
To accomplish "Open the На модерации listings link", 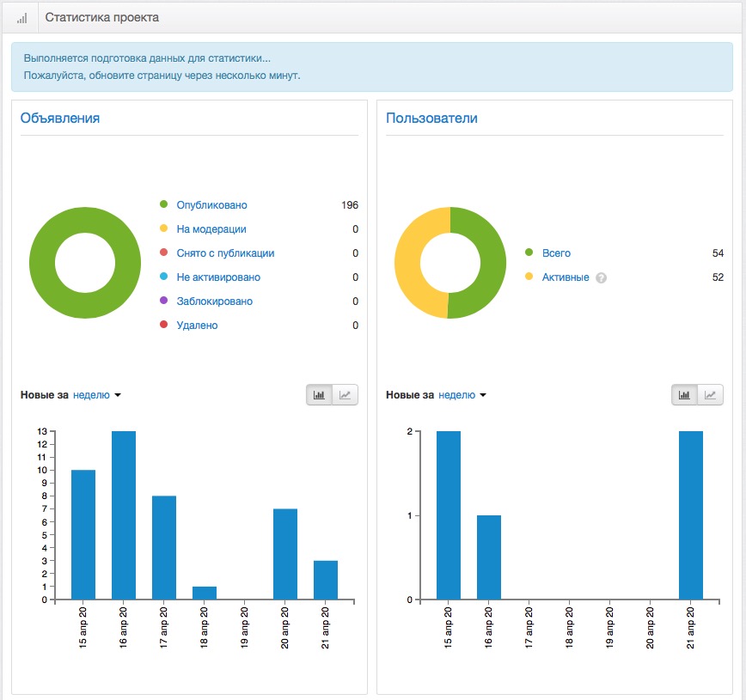I will tap(211, 229).
